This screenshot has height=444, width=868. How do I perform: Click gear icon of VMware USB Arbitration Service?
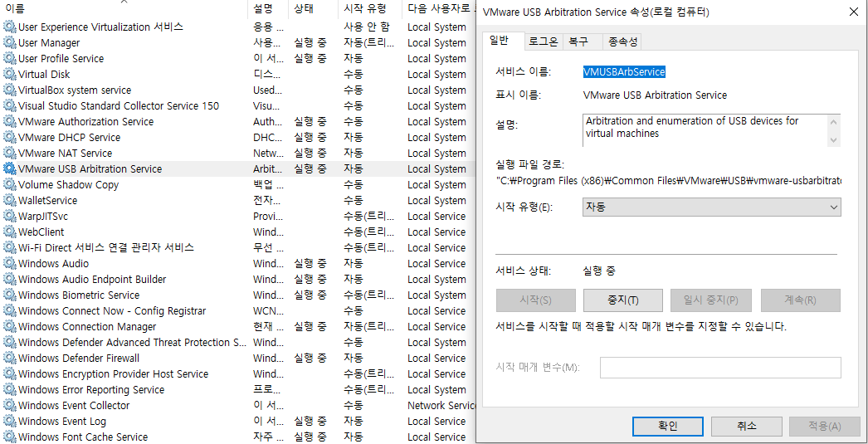[9, 168]
